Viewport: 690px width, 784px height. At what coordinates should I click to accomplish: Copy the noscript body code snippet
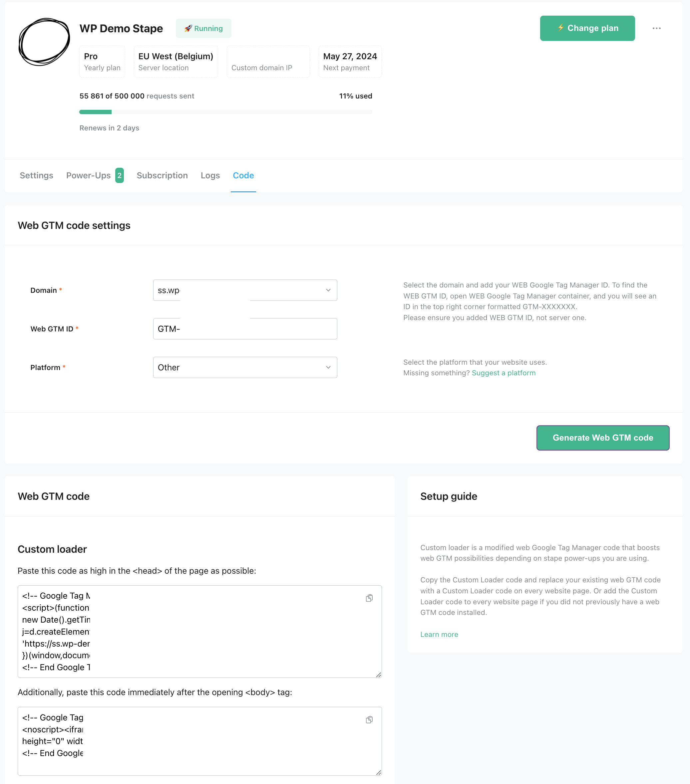[x=369, y=719]
